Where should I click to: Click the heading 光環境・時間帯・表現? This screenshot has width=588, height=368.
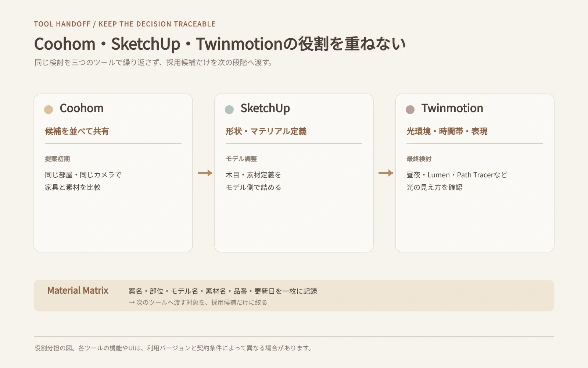(x=447, y=131)
